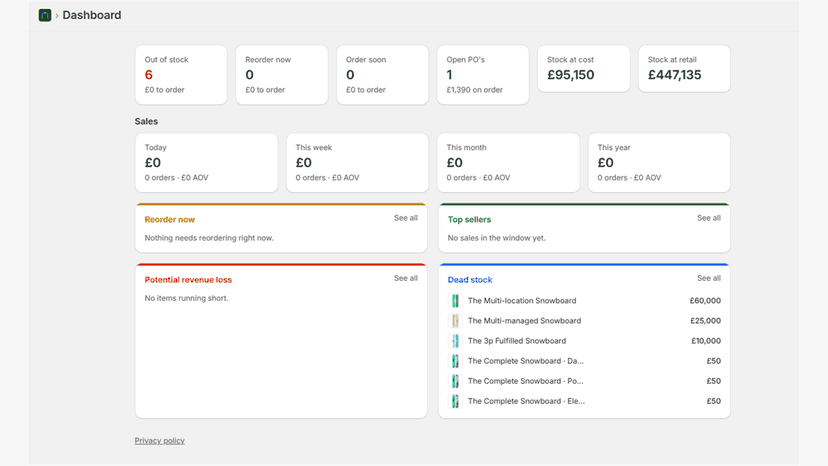
Task: Open See all in Dead stock panel
Action: click(x=709, y=278)
